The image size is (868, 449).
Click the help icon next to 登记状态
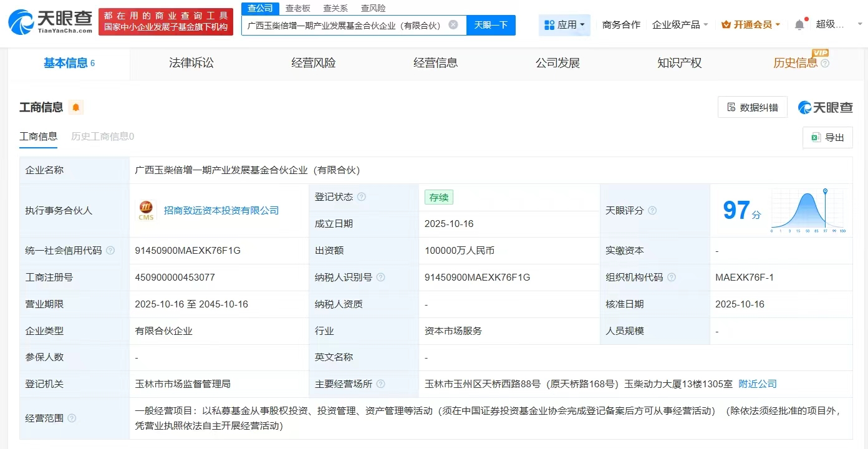(x=362, y=197)
